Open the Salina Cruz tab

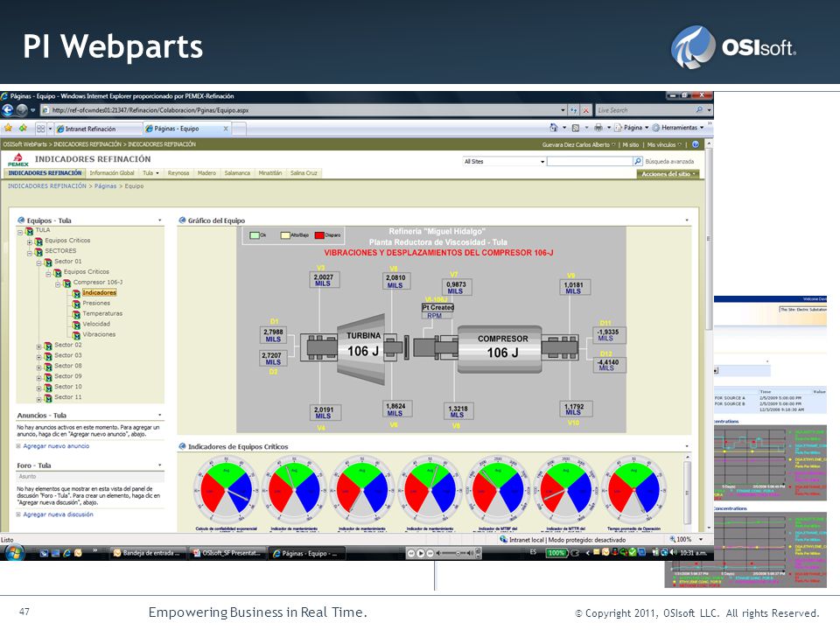[x=304, y=173]
